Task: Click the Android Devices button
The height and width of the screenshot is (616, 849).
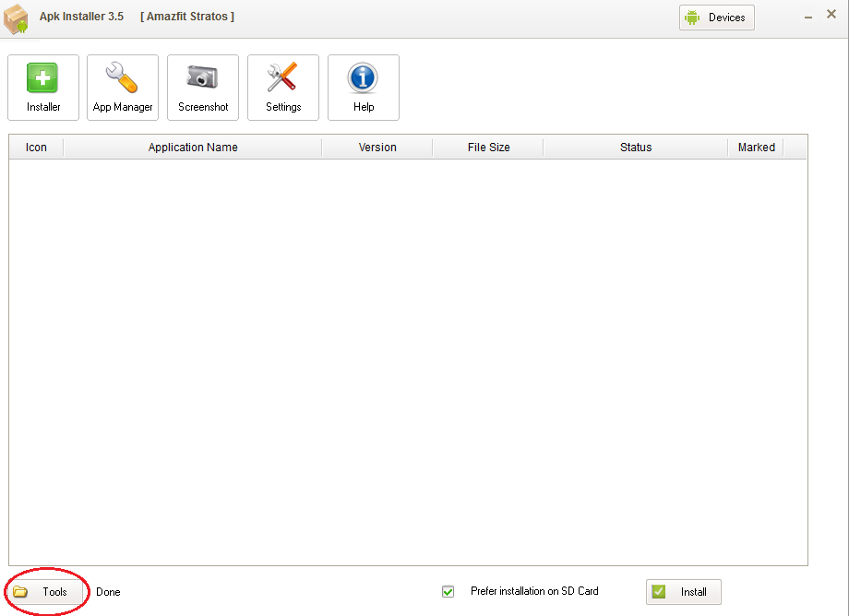Action: (717, 18)
